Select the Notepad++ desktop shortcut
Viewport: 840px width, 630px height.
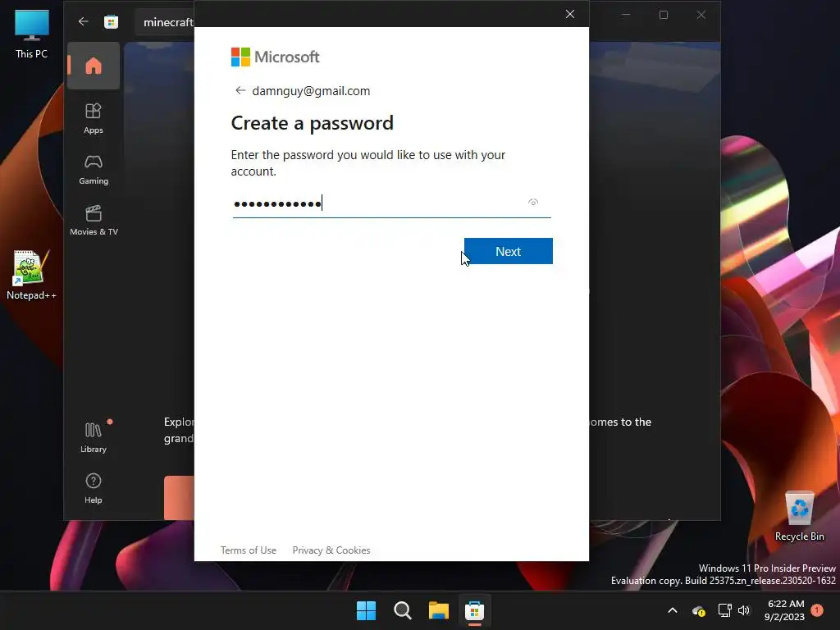click(31, 275)
